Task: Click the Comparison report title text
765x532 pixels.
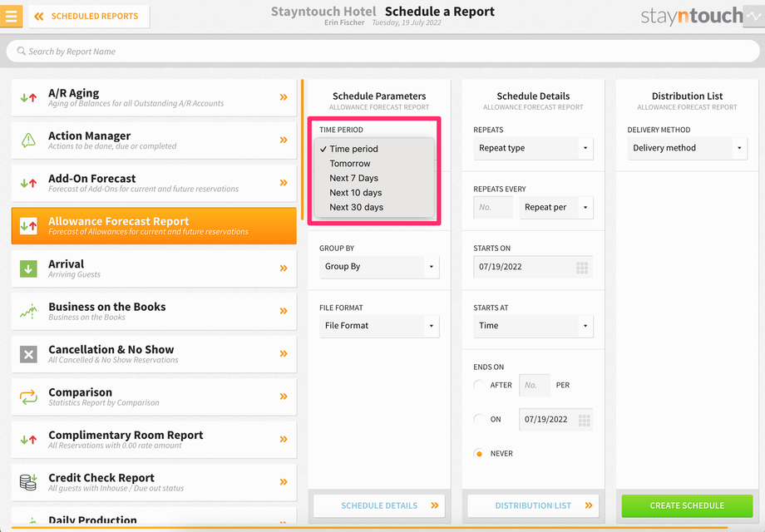Action: click(80, 392)
